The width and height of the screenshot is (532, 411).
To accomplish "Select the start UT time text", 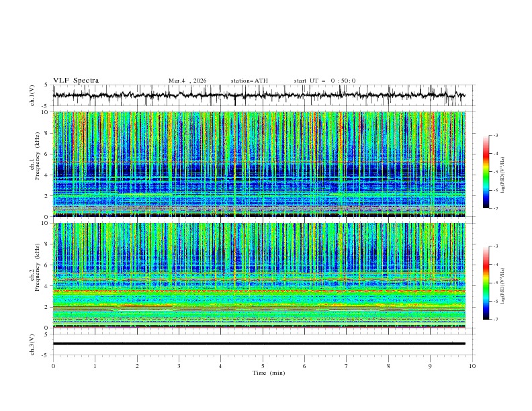I will 324,81.
